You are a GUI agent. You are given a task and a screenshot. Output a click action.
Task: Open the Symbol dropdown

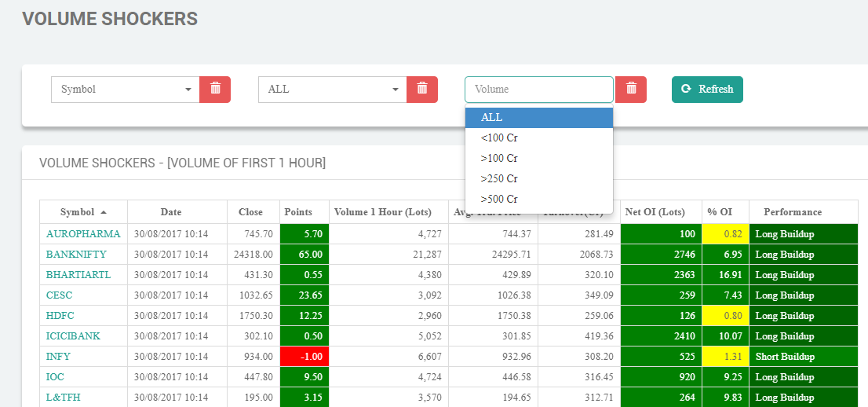click(126, 90)
